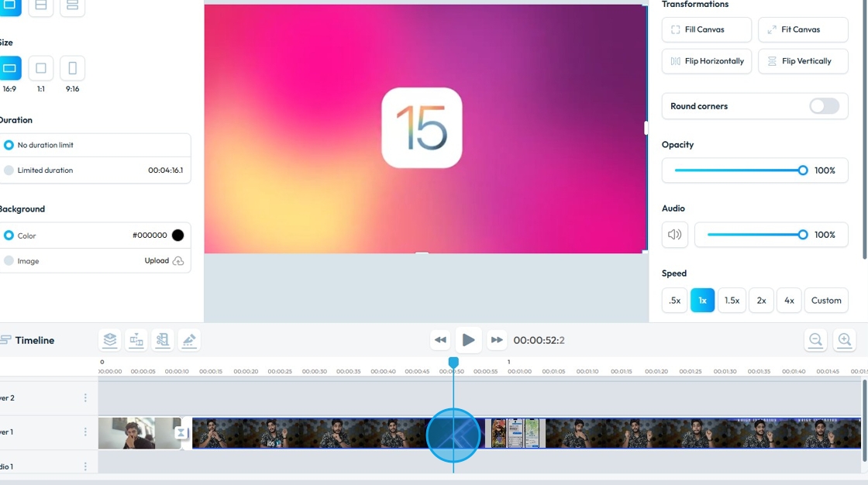The image size is (868, 485).
Task: Click the transition hourglass icon between clips
Action: tap(181, 433)
